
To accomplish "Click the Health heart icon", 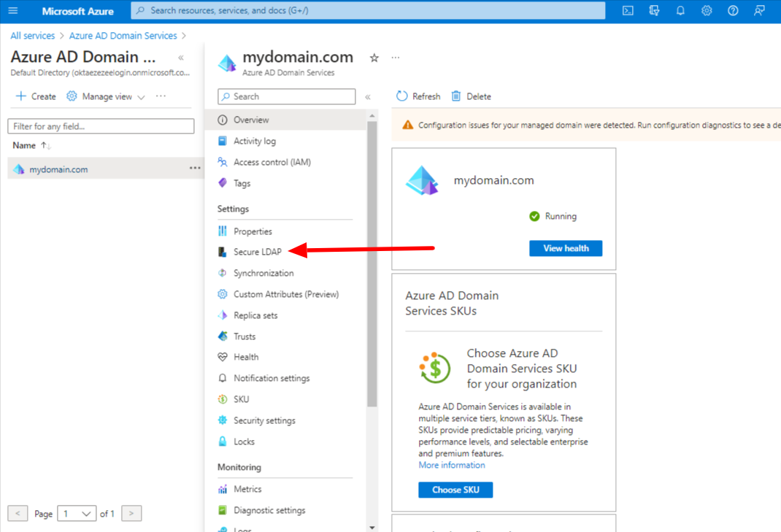I will [x=223, y=357].
